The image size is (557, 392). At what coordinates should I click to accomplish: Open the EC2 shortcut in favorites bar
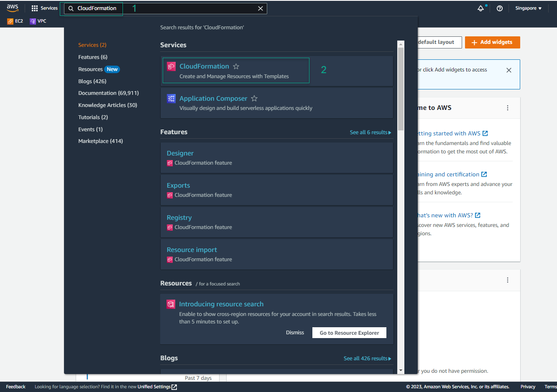click(x=15, y=21)
